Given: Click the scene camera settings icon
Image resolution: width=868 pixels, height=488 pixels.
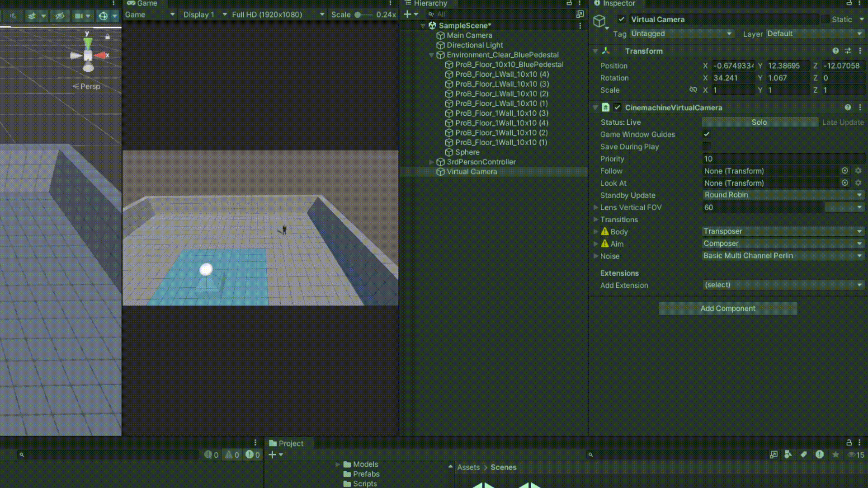Looking at the screenshot, I should tap(79, 16).
